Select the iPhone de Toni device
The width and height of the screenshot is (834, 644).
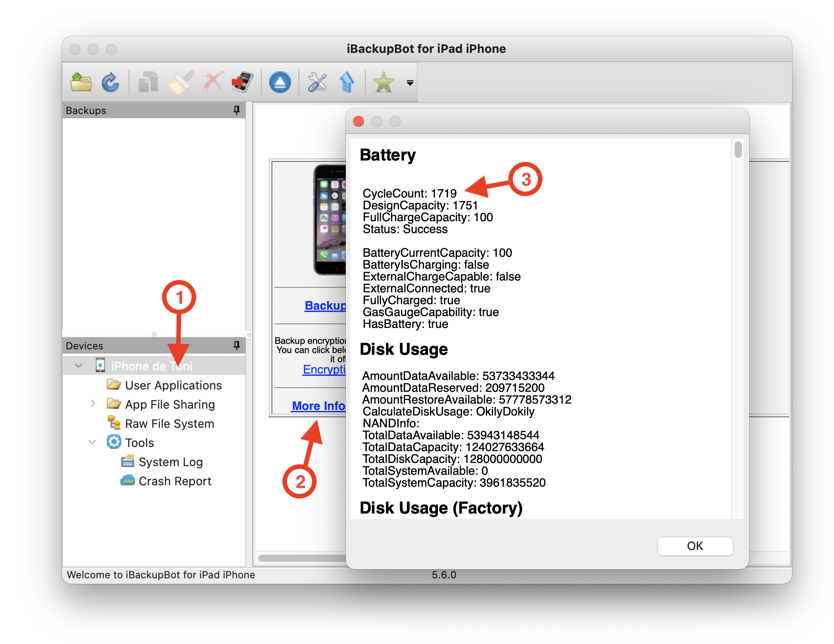click(151, 366)
